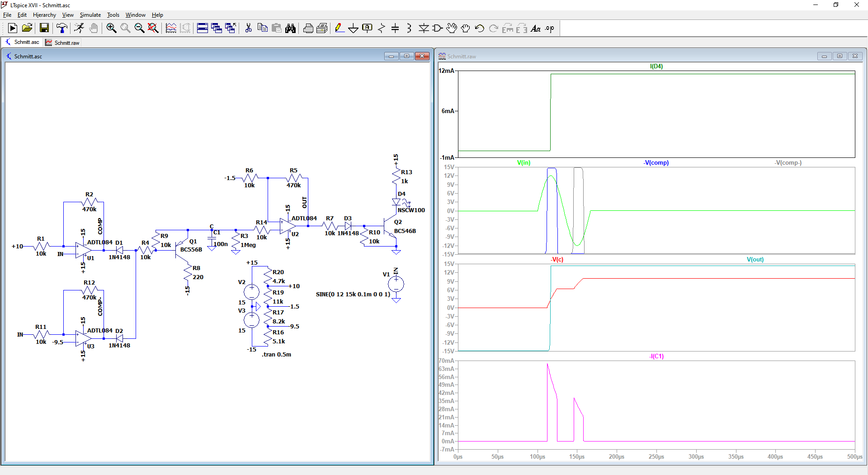Zoom in with the plus magnifier icon
868x475 pixels.
click(111, 28)
